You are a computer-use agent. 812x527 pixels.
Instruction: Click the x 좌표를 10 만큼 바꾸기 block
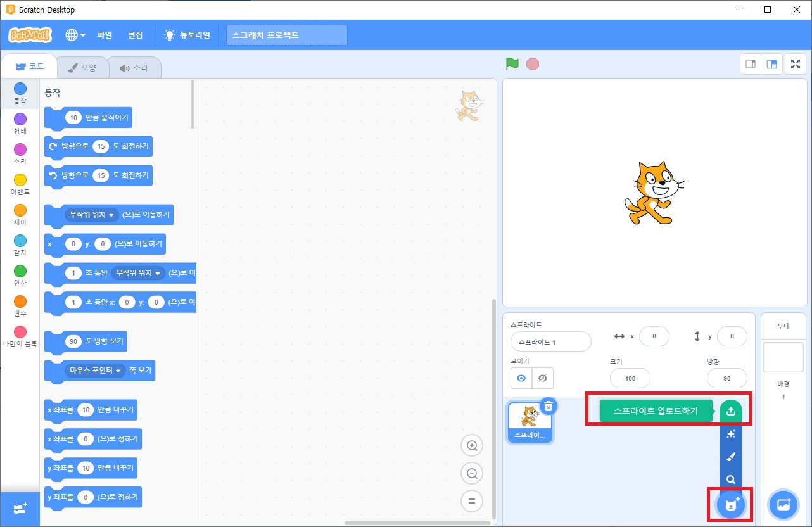(91, 410)
